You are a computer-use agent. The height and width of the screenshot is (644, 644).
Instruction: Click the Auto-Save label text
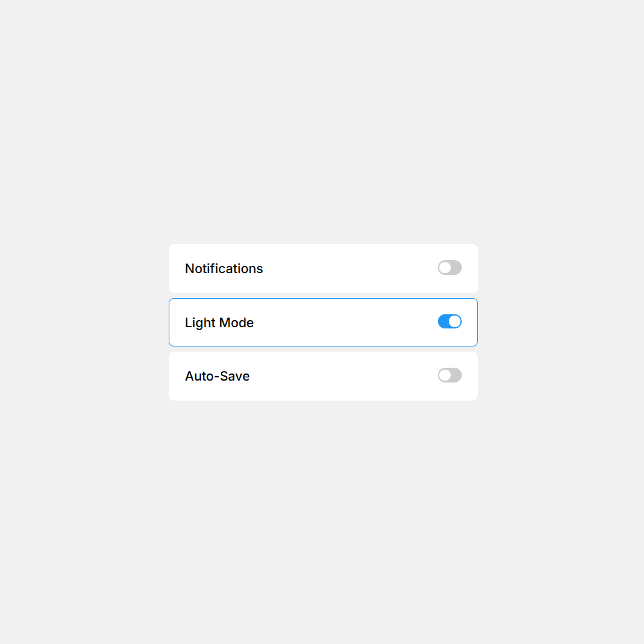[217, 376]
